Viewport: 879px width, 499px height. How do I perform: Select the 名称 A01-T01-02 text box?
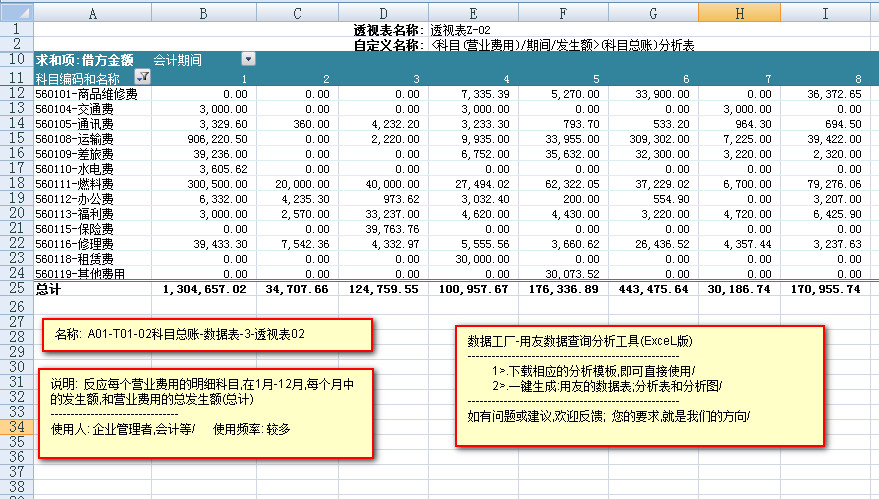207,334
